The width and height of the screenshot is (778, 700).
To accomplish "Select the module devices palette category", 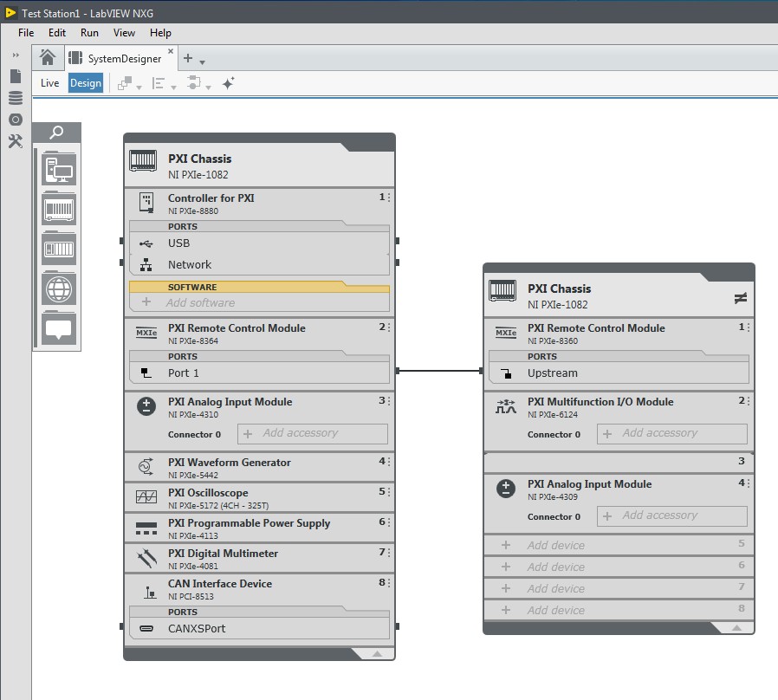I will click(59, 249).
